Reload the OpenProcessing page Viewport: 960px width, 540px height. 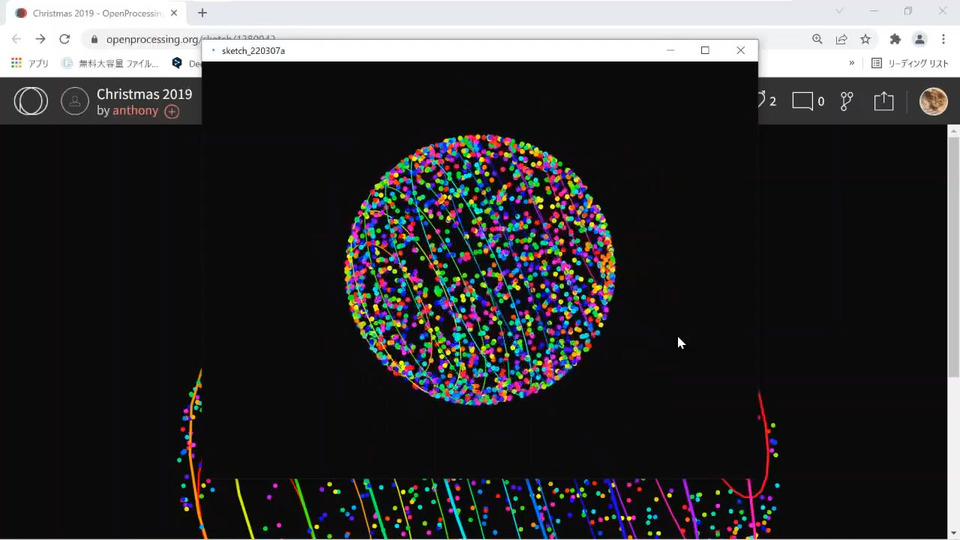pos(64,39)
